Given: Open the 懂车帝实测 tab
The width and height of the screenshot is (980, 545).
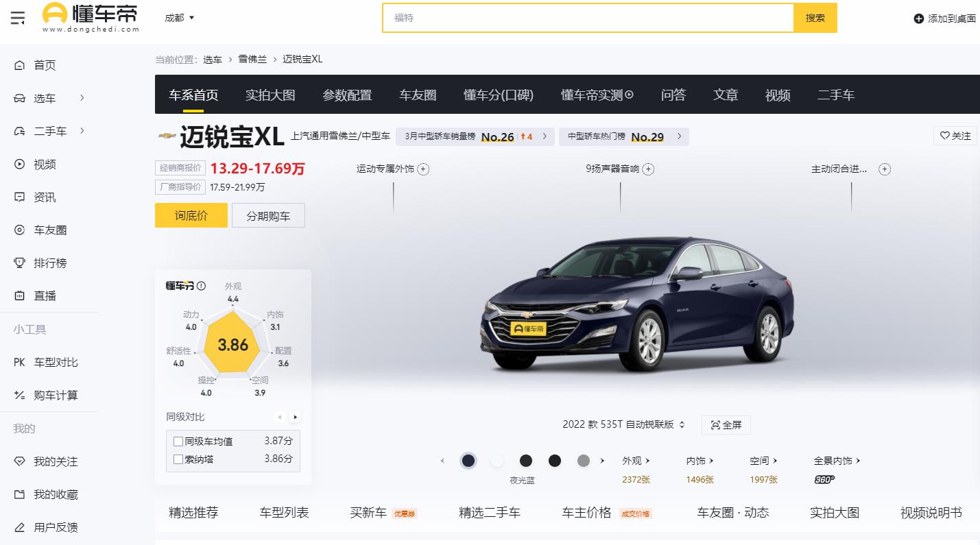Looking at the screenshot, I should 596,95.
